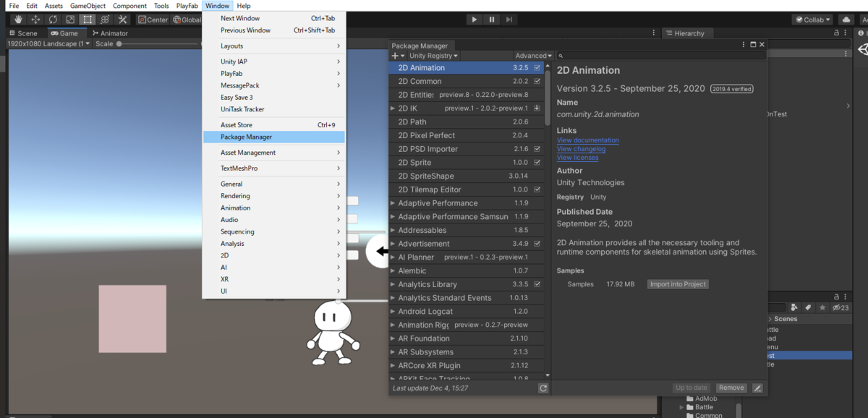Screen dimensions: 868x418
Task: Select the Hand tool in the toolbar
Action: click(18, 20)
